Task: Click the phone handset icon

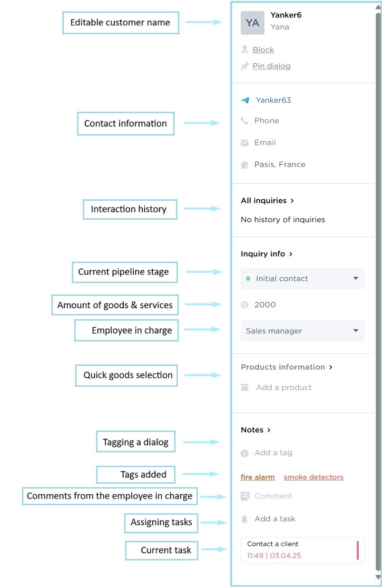Action: [245, 121]
